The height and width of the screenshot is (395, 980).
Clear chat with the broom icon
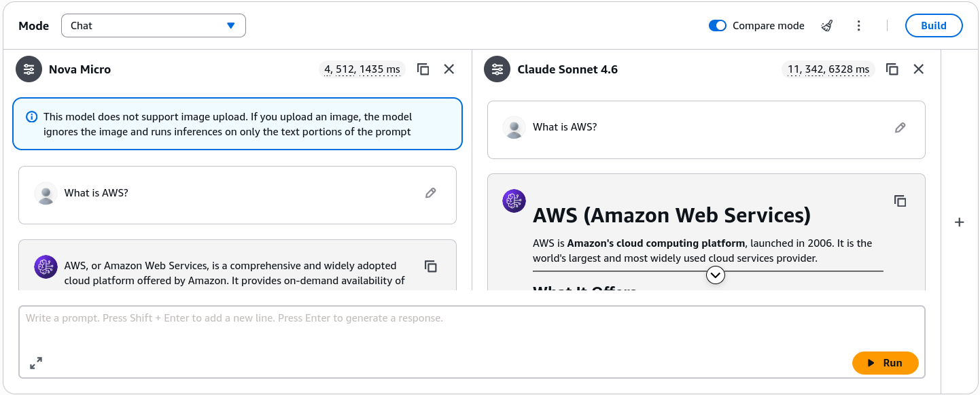coord(826,26)
